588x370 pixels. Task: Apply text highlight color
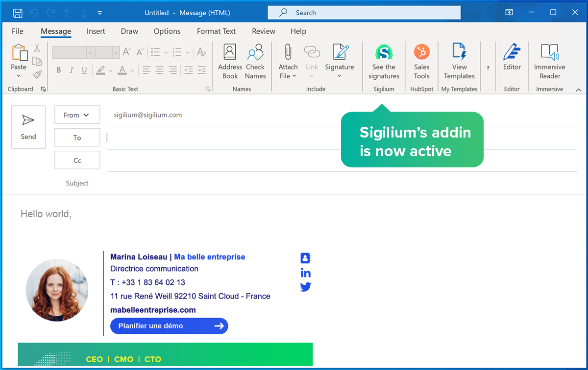tap(101, 70)
